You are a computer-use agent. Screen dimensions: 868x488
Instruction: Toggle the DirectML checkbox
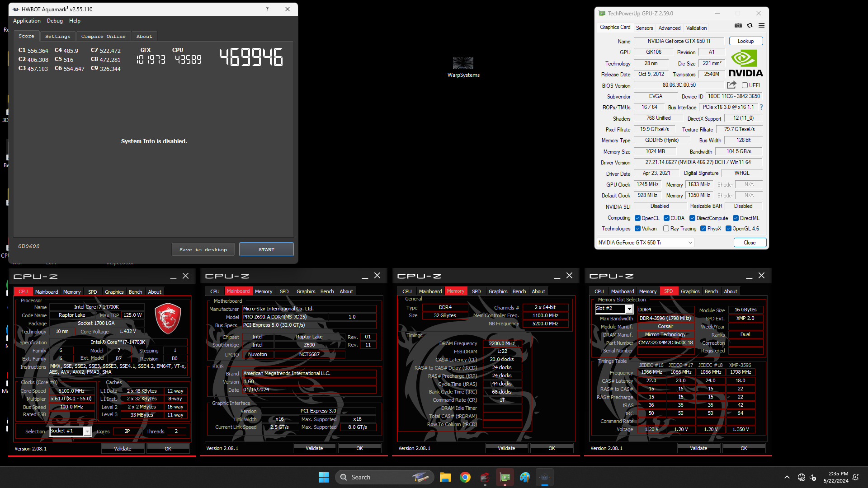coord(736,218)
